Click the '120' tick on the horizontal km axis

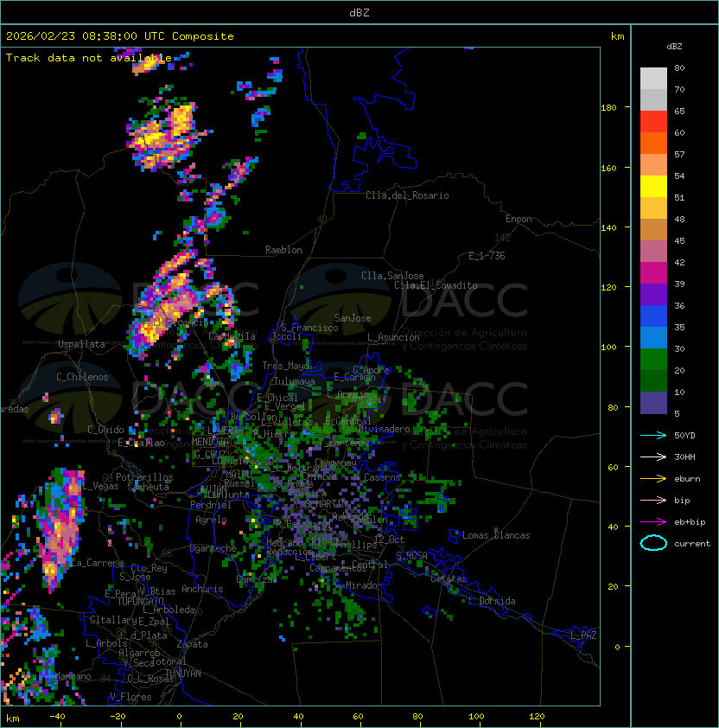[537, 717]
